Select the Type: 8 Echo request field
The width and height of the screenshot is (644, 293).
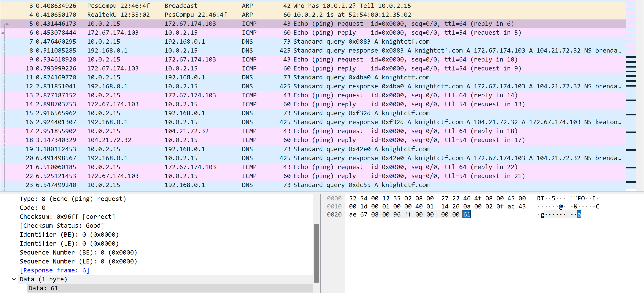point(73,199)
